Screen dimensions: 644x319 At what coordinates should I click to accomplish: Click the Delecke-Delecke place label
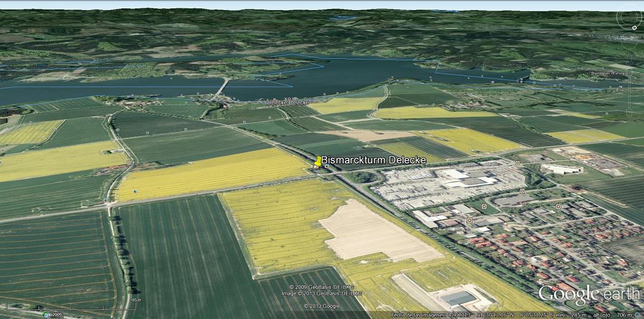point(288,102)
